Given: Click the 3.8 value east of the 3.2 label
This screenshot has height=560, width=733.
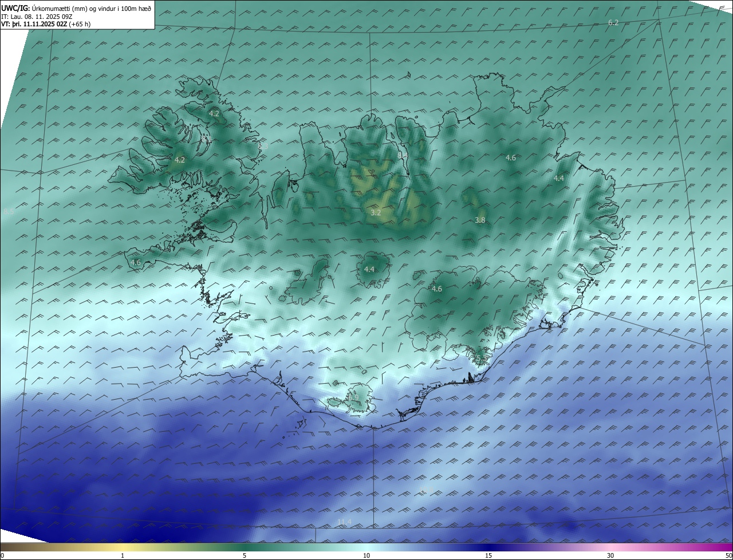Looking at the screenshot, I should click(480, 220).
